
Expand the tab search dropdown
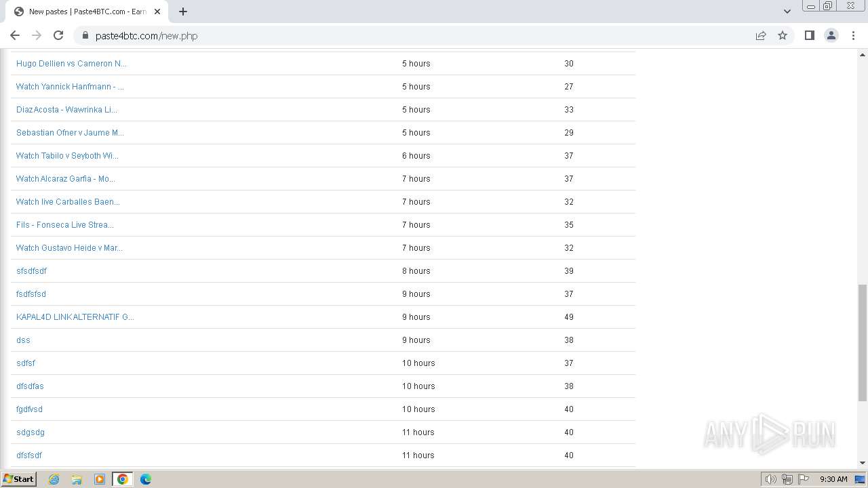(787, 12)
